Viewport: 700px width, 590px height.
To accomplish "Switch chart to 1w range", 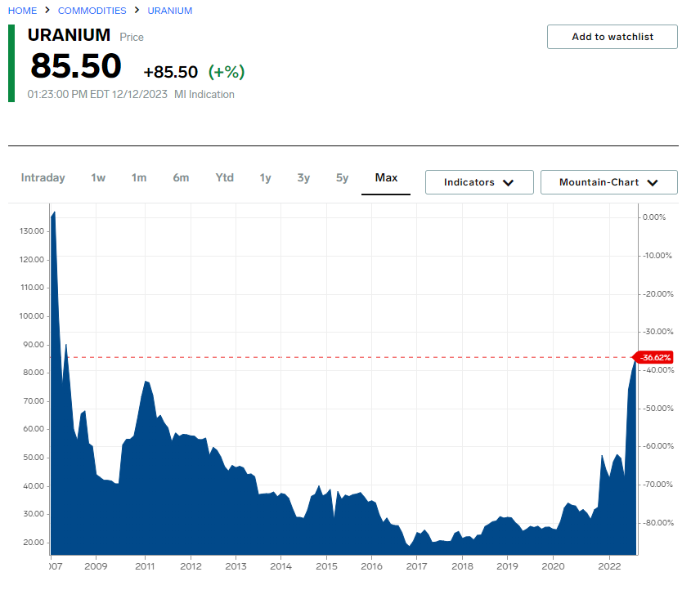I will click(x=98, y=178).
